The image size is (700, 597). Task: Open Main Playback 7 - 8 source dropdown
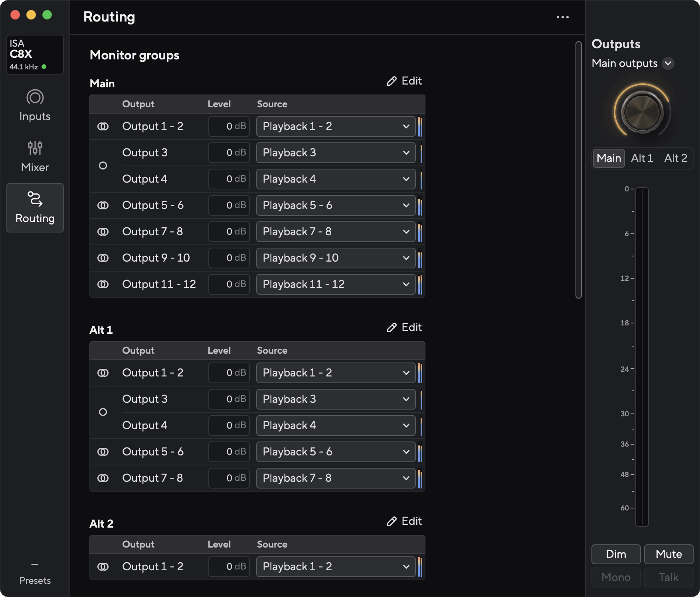(336, 232)
